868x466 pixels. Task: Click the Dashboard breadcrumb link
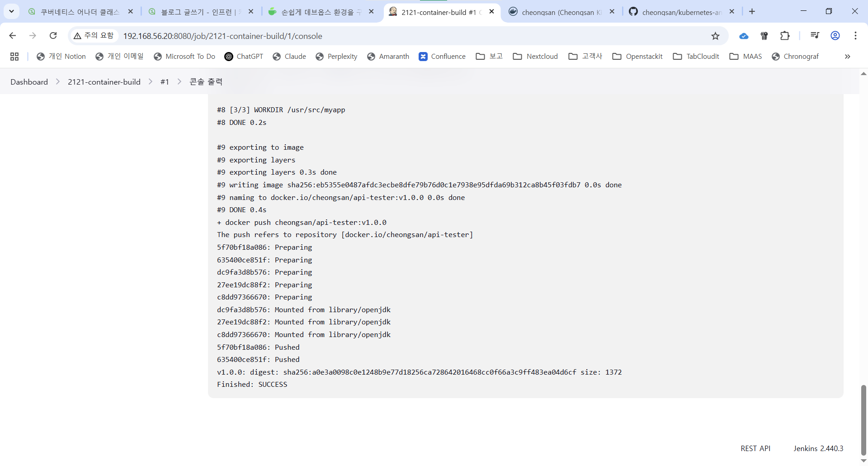(x=29, y=82)
